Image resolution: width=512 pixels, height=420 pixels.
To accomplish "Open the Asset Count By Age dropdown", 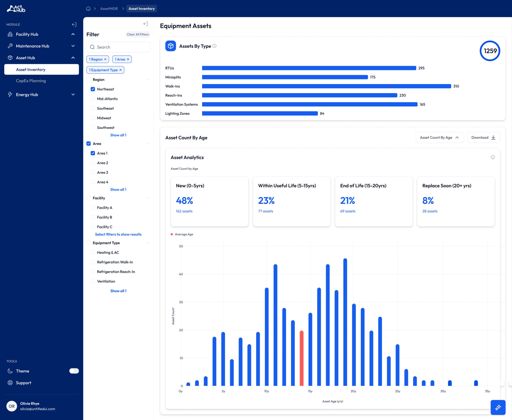I will click(440, 137).
